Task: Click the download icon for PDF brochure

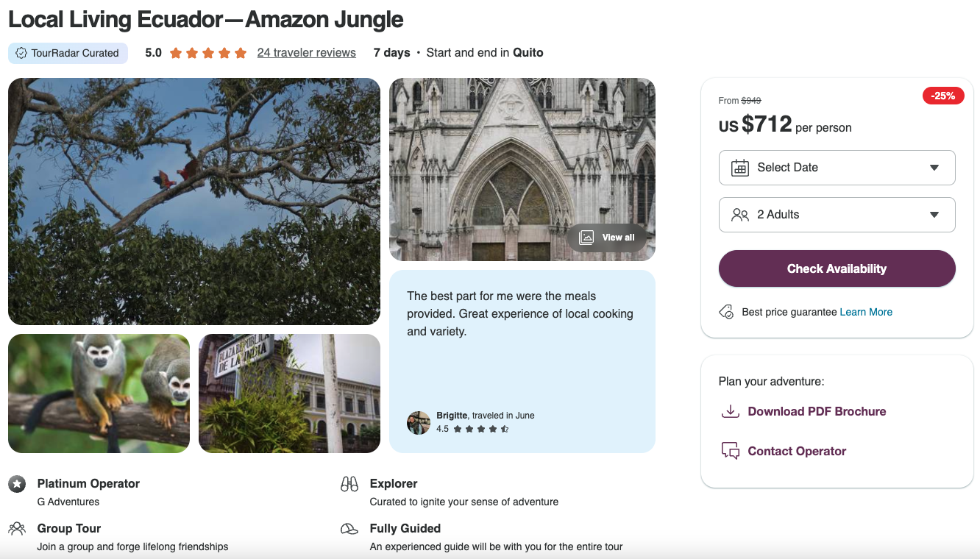Action: click(x=730, y=411)
